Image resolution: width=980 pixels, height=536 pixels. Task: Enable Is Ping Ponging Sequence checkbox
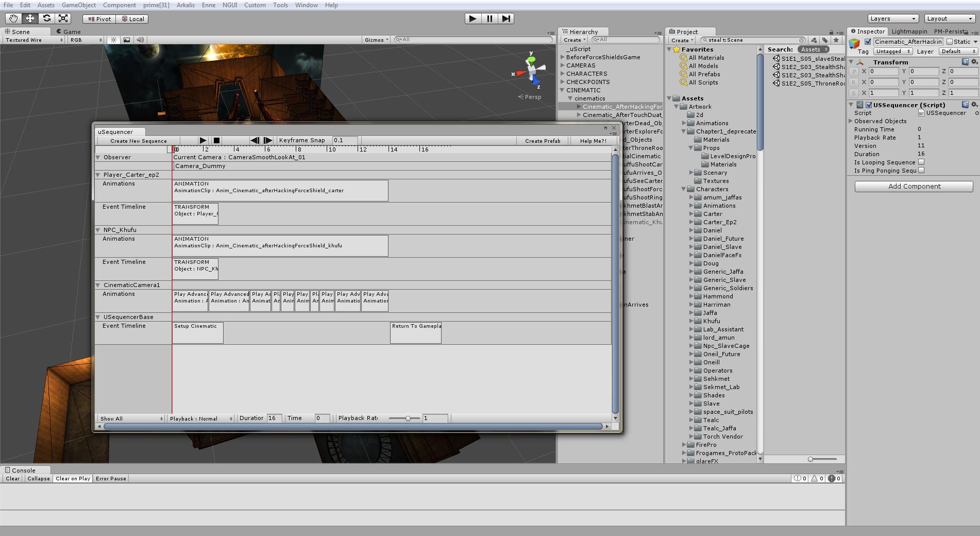921,170
